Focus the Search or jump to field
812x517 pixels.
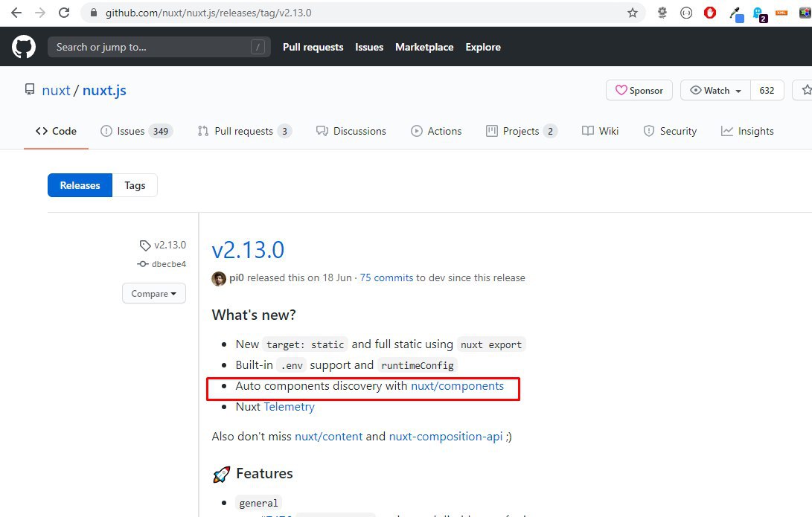[x=159, y=47]
